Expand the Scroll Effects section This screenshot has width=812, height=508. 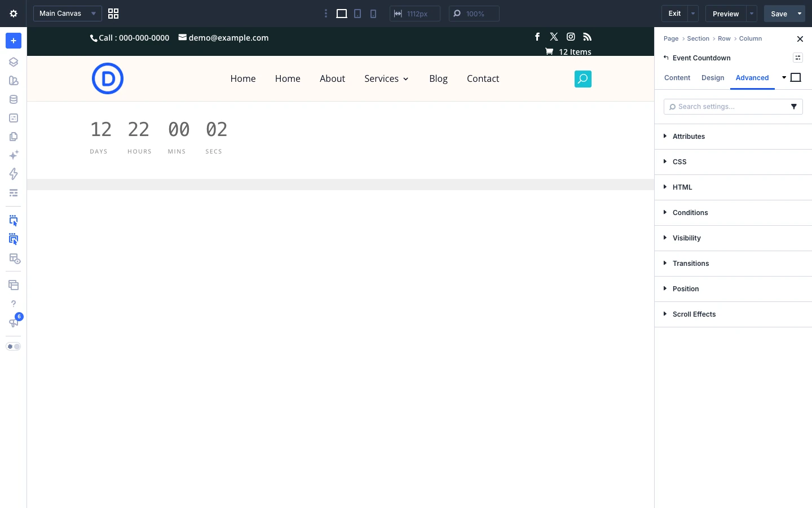[x=733, y=314]
